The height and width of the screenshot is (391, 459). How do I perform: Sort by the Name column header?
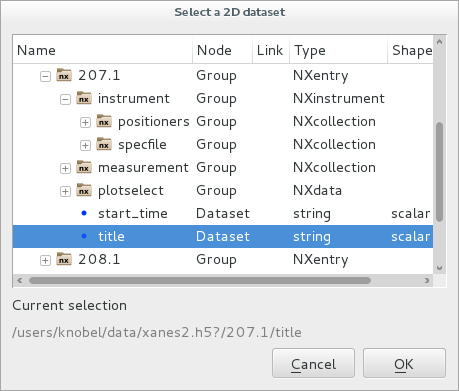[x=103, y=50]
